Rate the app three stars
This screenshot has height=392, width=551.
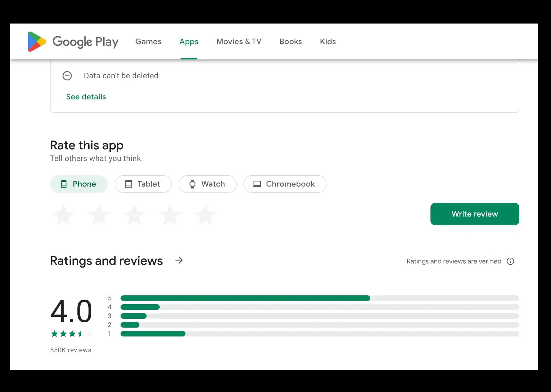tap(134, 215)
